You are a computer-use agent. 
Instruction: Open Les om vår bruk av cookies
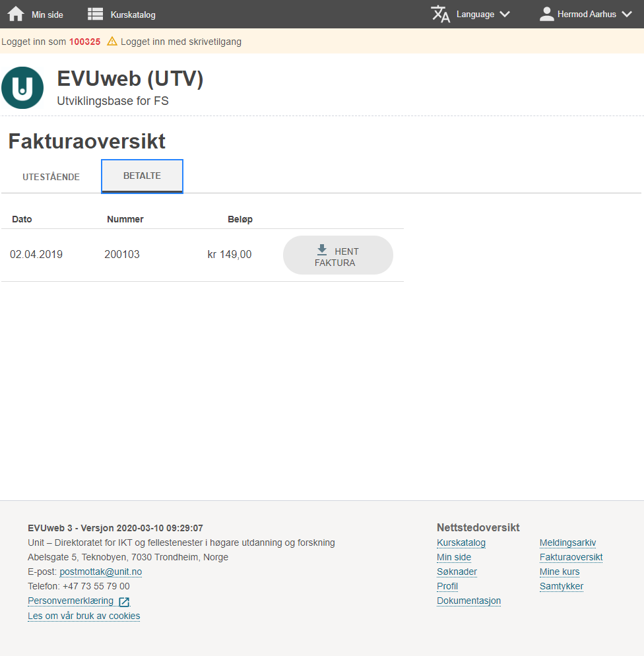point(84,616)
